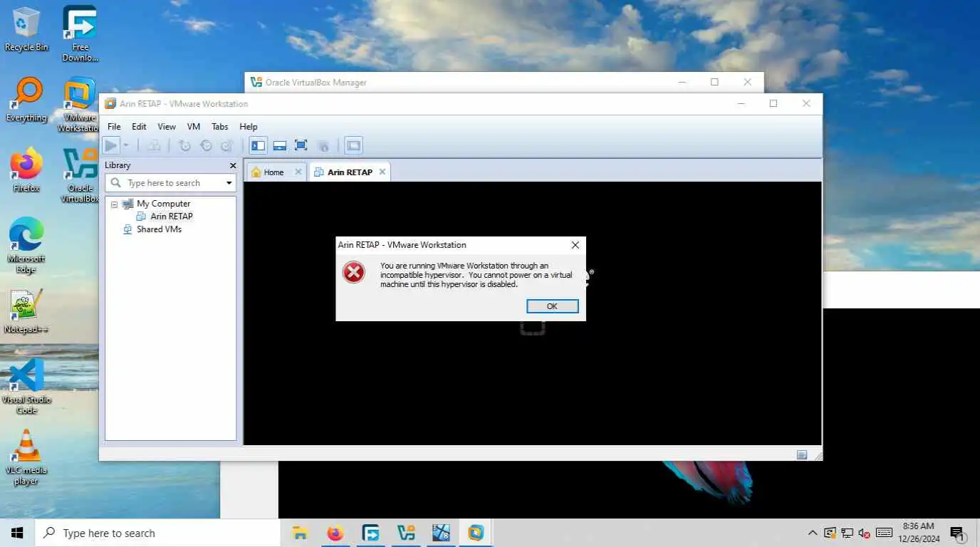Open Oracle VirtualBox desktop shortcut
Viewport: 980px width, 547px height.
(80, 175)
